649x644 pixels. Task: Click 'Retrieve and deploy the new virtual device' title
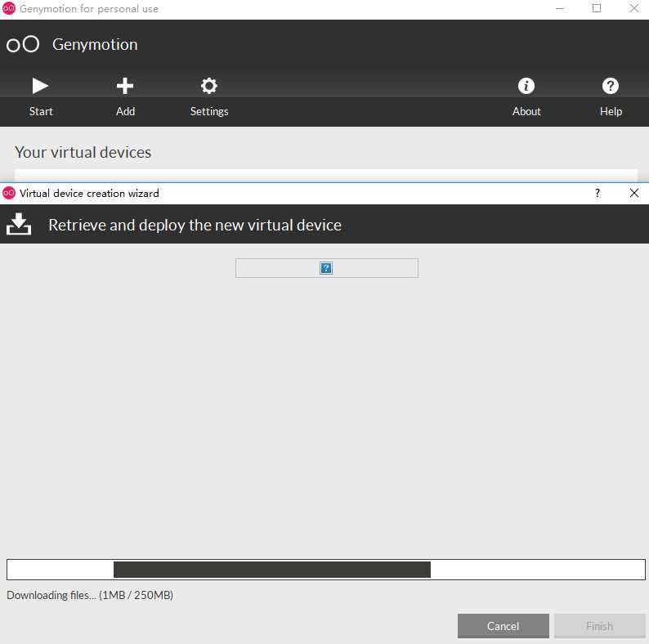(195, 225)
